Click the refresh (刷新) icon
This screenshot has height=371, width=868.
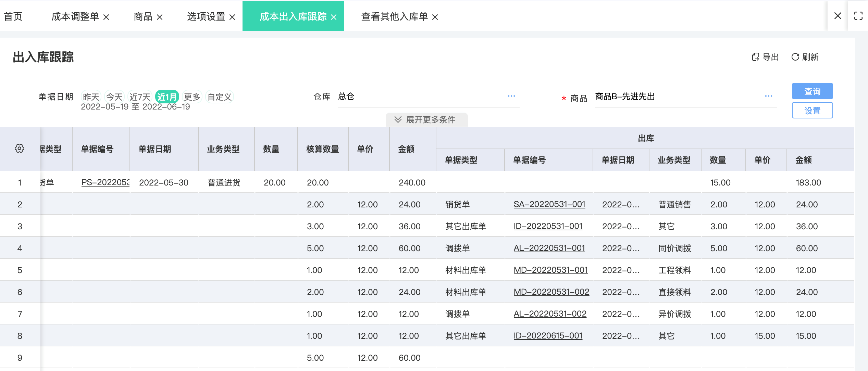pyautogui.click(x=795, y=57)
